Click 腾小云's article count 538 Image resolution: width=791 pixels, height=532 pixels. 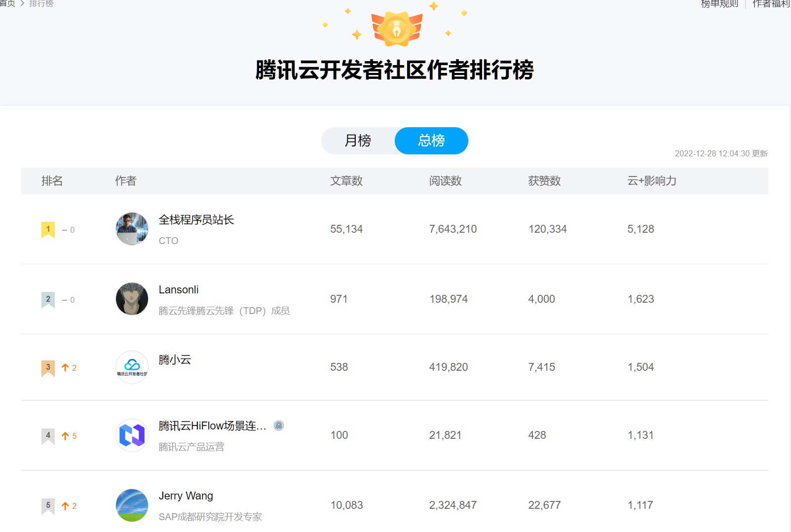click(339, 367)
